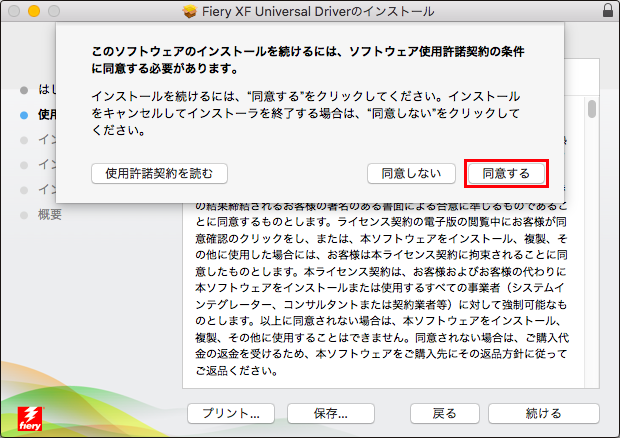Click the 同意しない disagree button
Screen dimensions: 620x438
[411, 174]
